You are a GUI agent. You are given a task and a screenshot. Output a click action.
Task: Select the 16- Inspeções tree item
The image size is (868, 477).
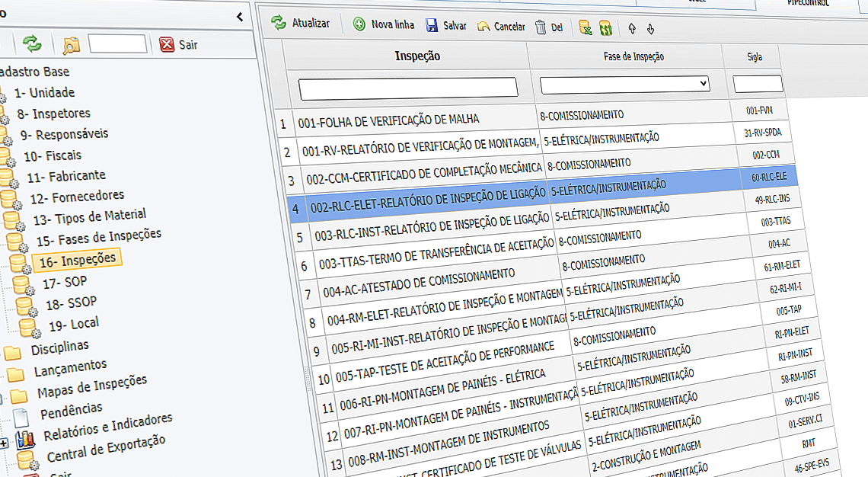coord(78,258)
